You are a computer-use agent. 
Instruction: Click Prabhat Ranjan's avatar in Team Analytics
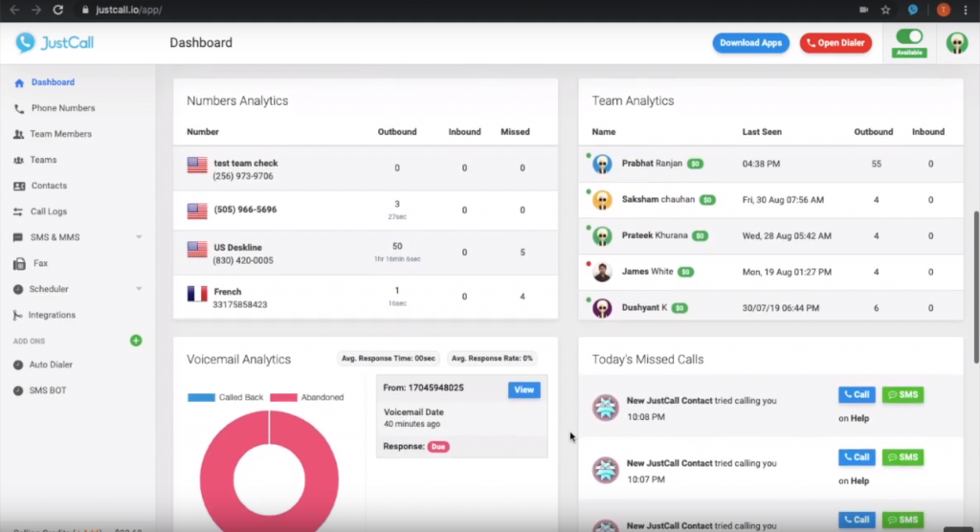point(602,164)
